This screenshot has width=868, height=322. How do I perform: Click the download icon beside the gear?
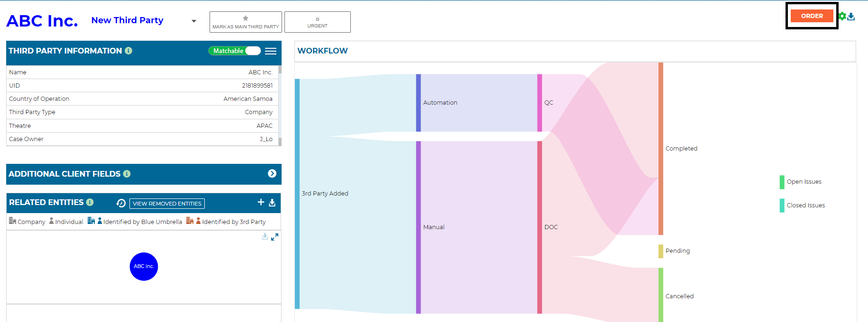pyautogui.click(x=851, y=17)
